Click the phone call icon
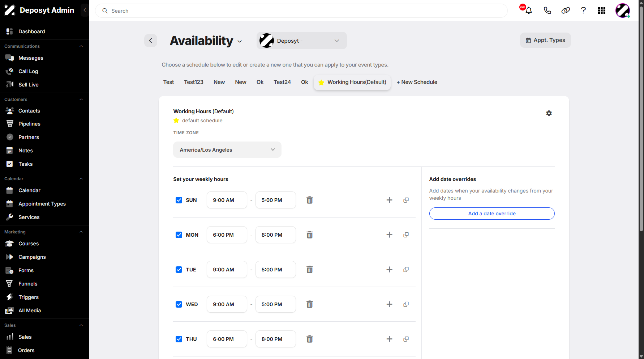Image resolution: width=644 pixels, height=359 pixels. pyautogui.click(x=548, y=10)
